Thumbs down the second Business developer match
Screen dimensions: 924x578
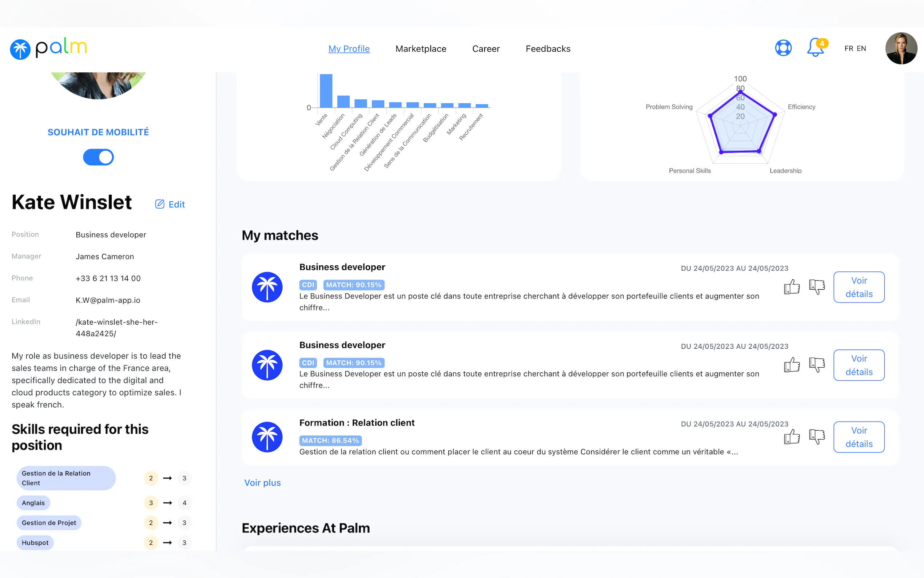(817, 365)
